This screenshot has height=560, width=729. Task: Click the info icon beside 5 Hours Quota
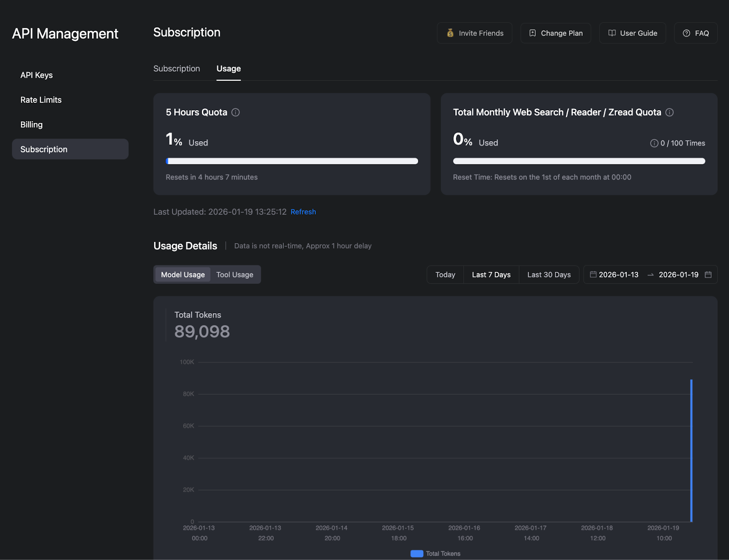click(236, 112)
